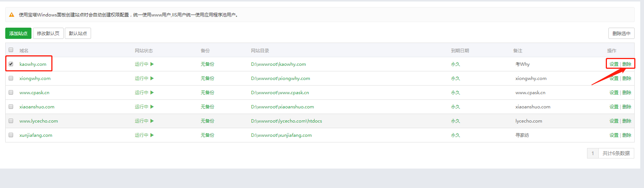Open directory D:\wwwroot\xiongwhy.com
This screenshot has width=644, height=188.
(281, 78)
